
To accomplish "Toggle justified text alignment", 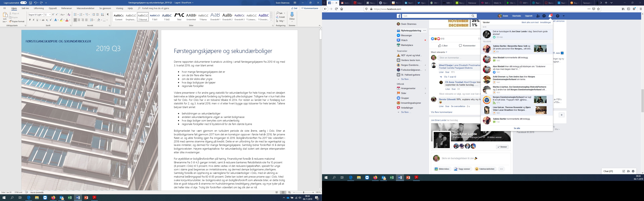I will [86, 20].
